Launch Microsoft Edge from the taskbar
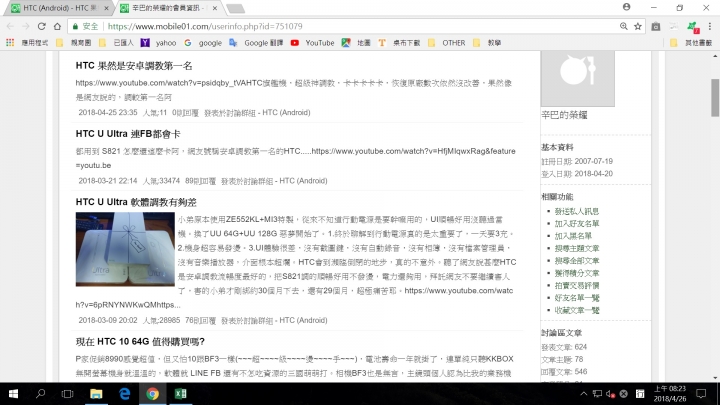720x405 pixels. coord(124,394)
